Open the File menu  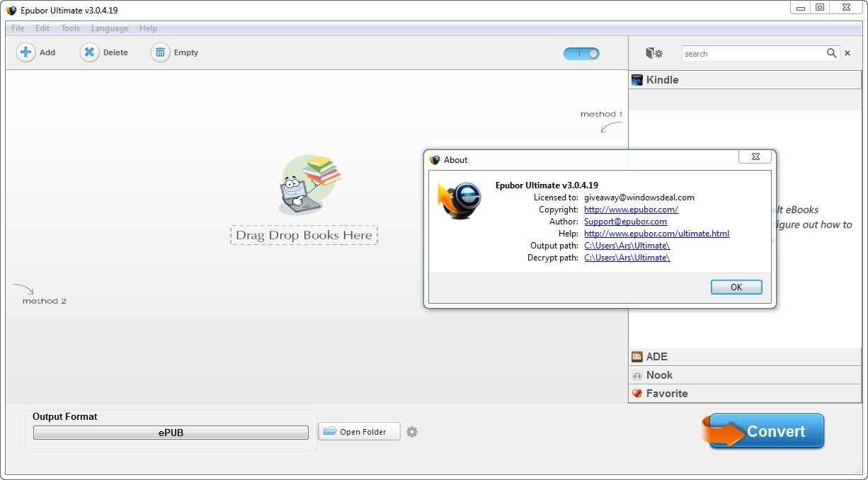(x=18, y=28)
